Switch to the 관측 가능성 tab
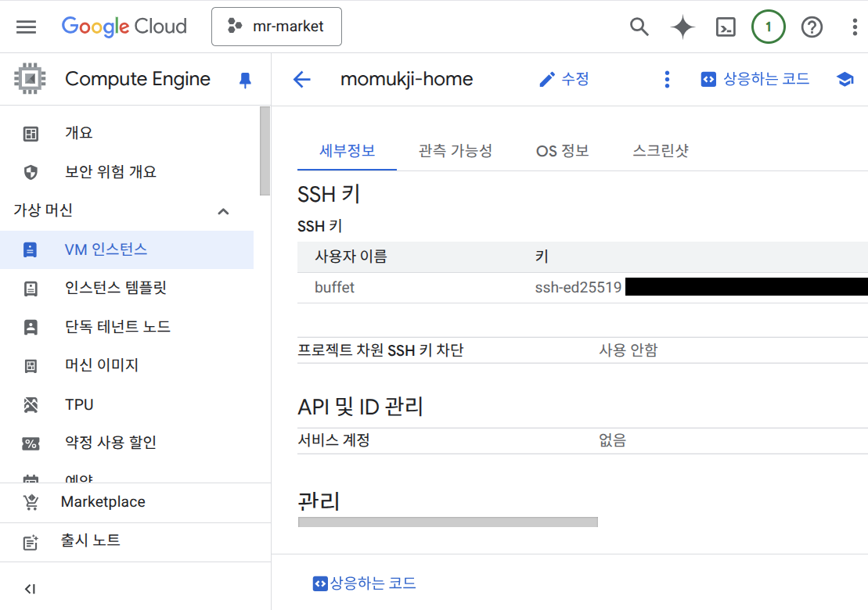Screen dimensions: 868x610 (x=455, y=151)
